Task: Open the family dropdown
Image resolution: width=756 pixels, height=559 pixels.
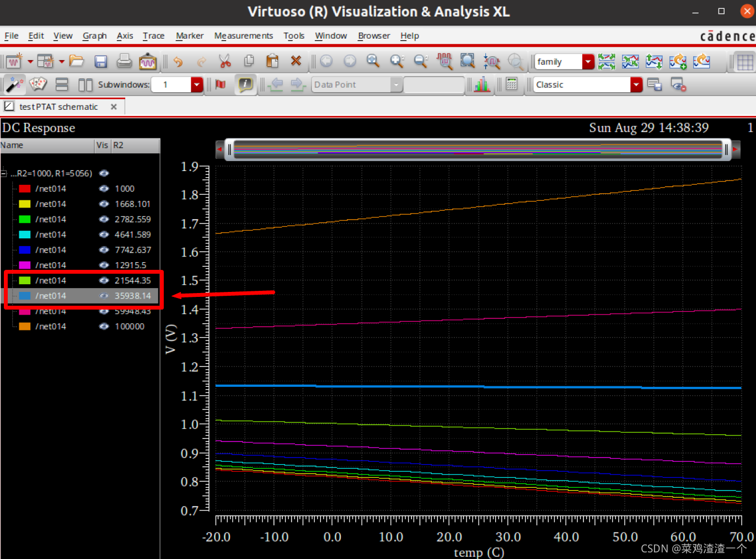Action: pos(588,62)
